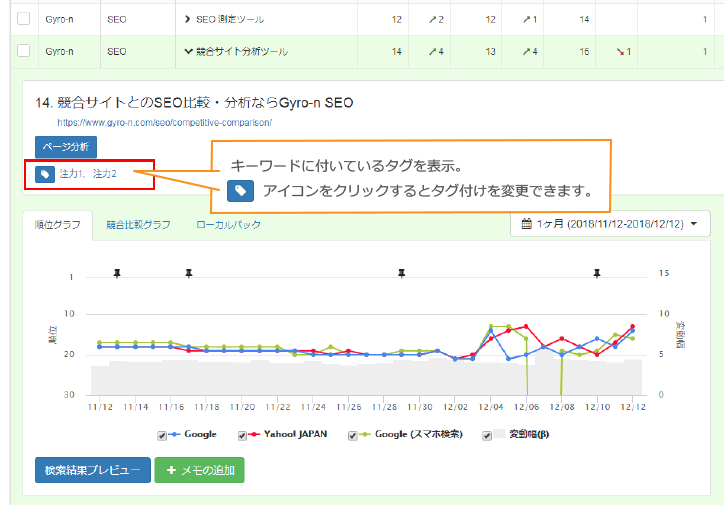Click the up arrow next to value 2 in SEO測定ツール row
Screen dimensions: 724x505
pyautogui.click(x=432, y=19)
